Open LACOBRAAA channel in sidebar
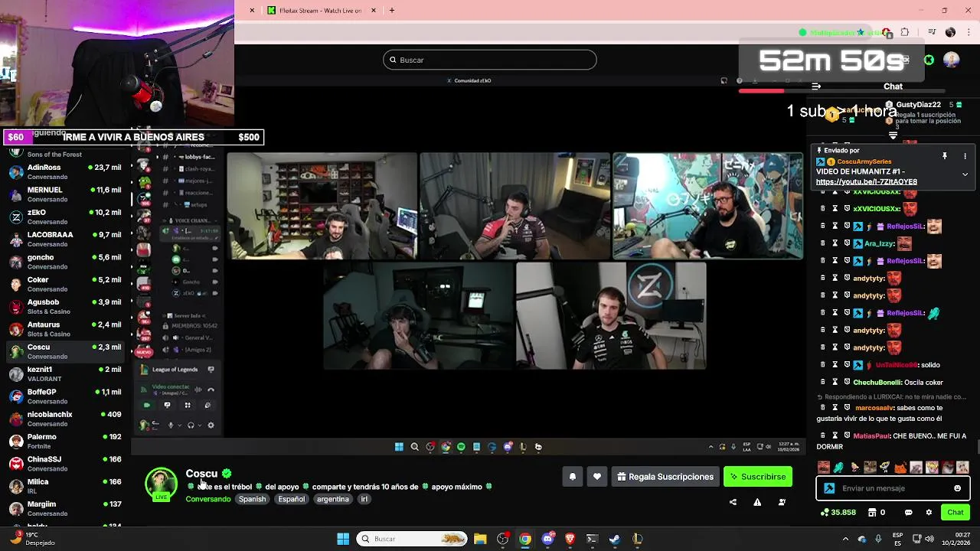This screenshot has height=551, width=980. click(64, 239)
